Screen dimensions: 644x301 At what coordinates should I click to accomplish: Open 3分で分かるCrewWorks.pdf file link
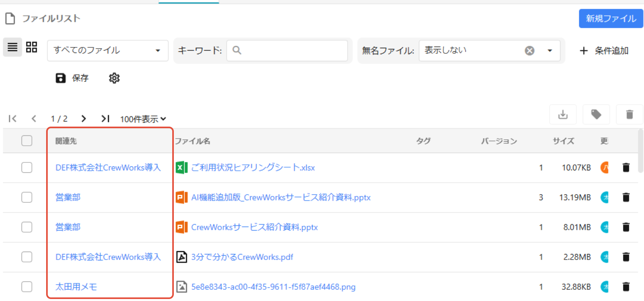tap(242, 257)
